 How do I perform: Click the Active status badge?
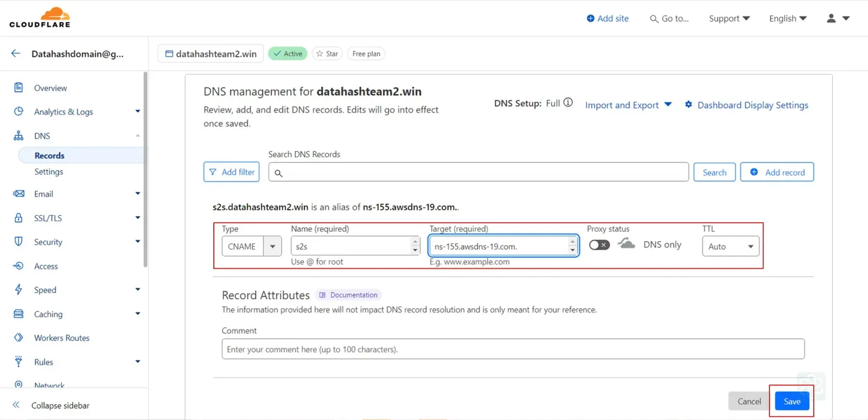pyautogui.click(x=288, y=54)
